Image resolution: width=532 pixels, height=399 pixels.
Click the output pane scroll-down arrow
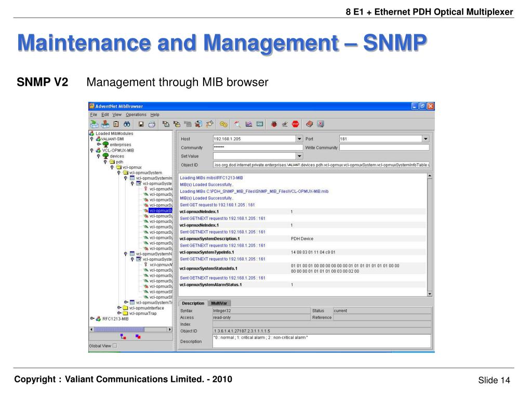tap(430, 294)
